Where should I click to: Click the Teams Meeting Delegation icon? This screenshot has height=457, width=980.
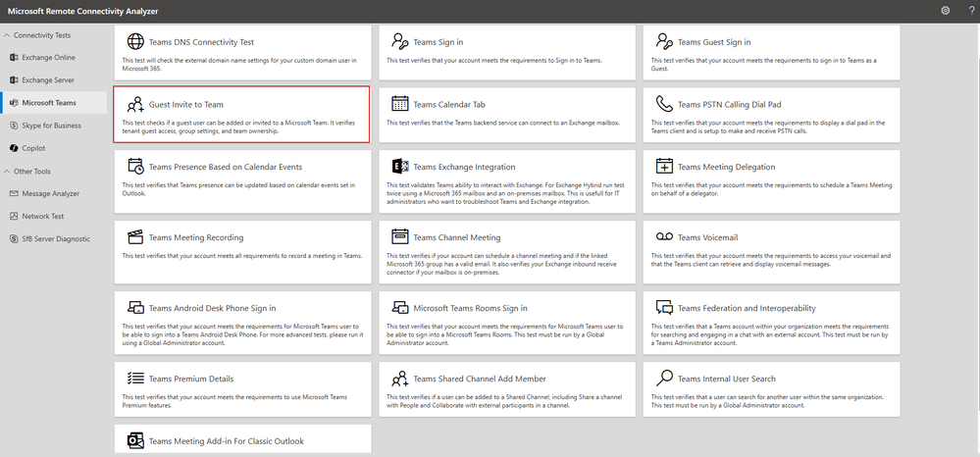[x=664, y=167]
